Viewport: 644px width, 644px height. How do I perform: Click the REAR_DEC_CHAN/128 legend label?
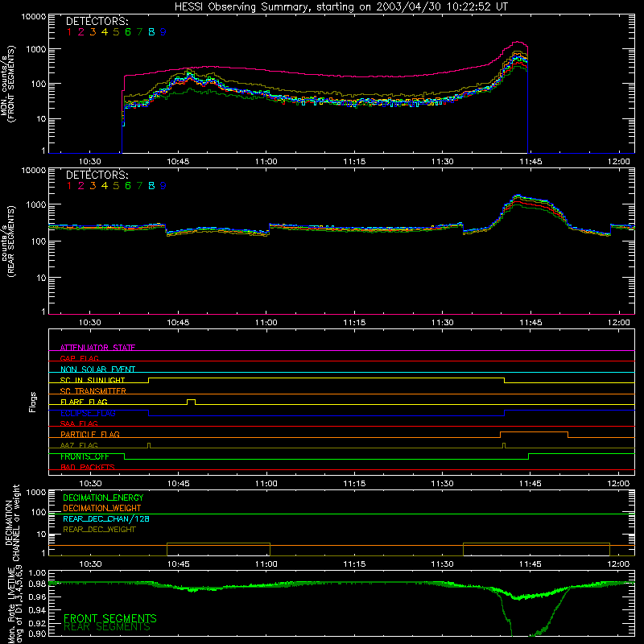[x=106, y=518]
